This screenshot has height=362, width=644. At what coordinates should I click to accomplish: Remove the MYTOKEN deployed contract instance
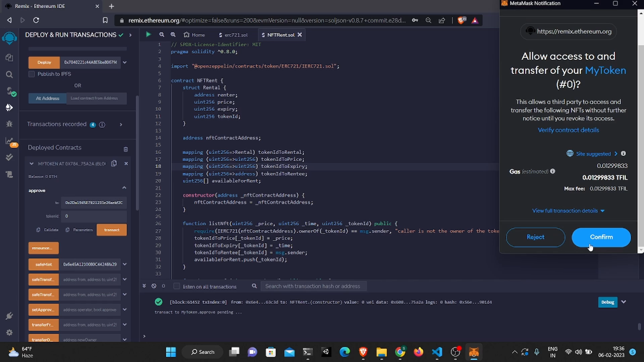(x=126, y=164)
